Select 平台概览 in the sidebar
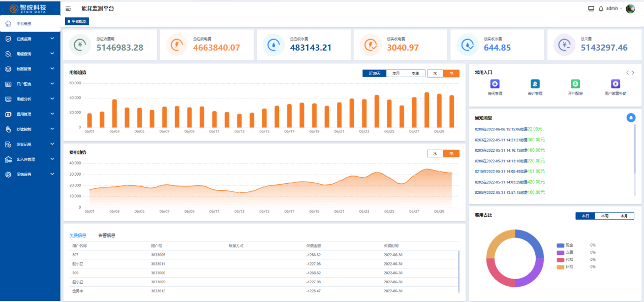The image size is (644, 302). coord(24,24)
